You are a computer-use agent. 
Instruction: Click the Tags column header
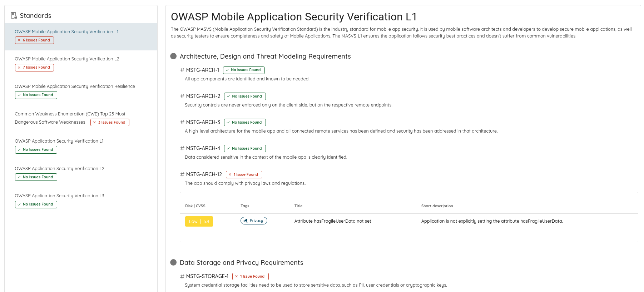(245, 206)
